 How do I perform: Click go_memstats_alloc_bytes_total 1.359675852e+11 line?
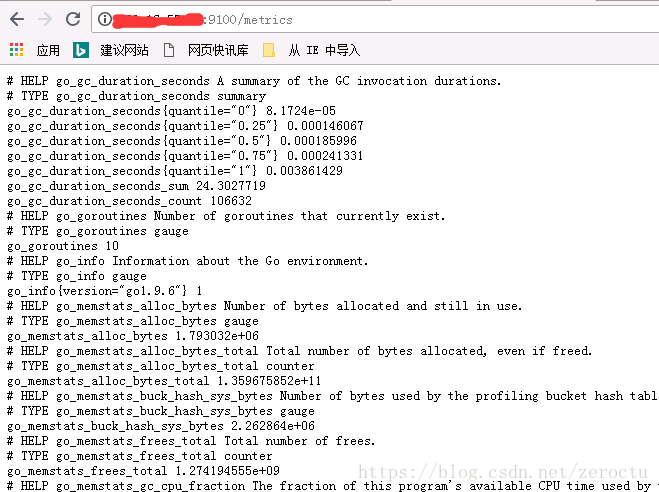164,381
